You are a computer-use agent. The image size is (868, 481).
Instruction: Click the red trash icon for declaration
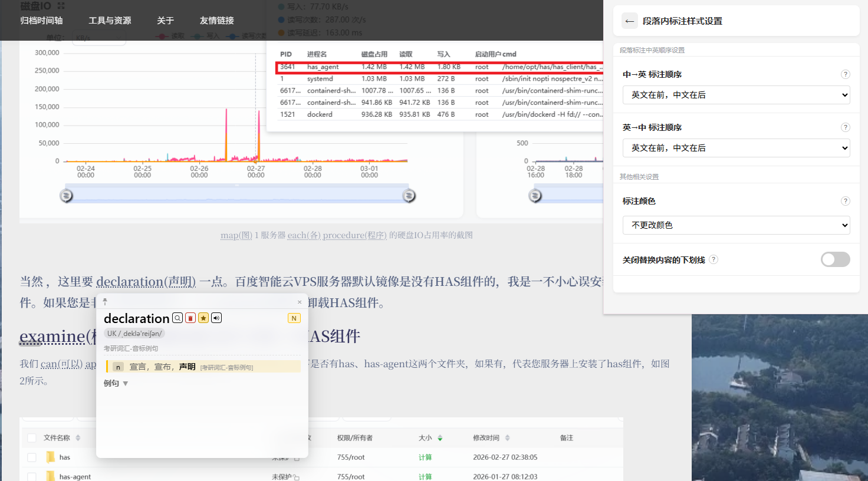tap(190, 318)
